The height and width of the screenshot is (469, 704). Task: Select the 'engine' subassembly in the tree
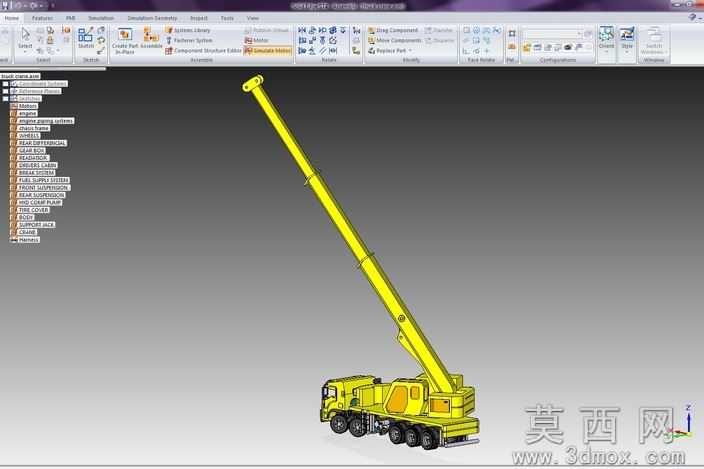pyautogui.click(x=27, y=114)
